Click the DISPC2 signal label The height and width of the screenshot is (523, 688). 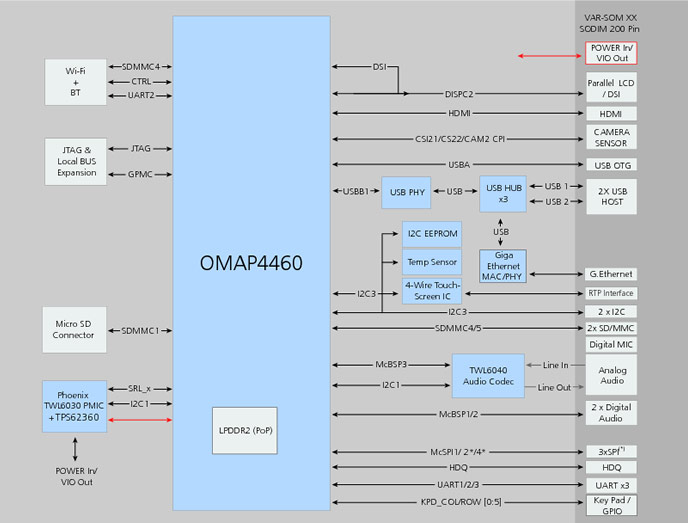pyautogui.click(x=459, y=94)
